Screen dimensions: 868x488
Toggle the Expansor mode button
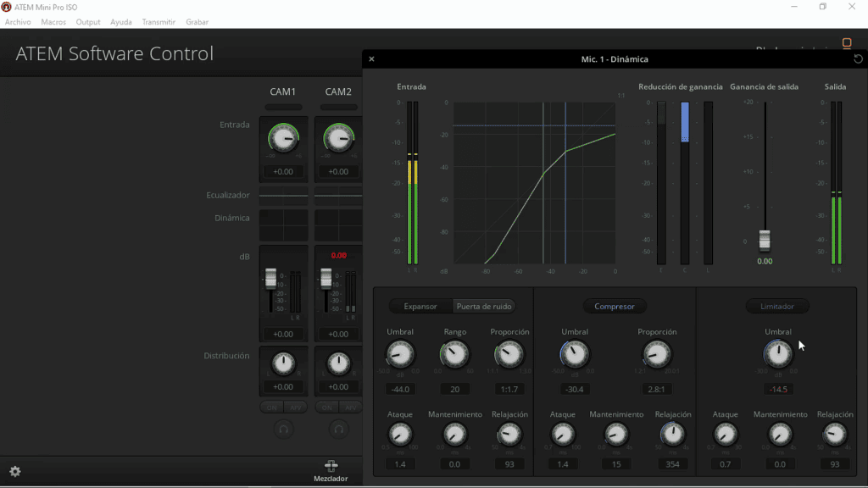click(420, 306)
